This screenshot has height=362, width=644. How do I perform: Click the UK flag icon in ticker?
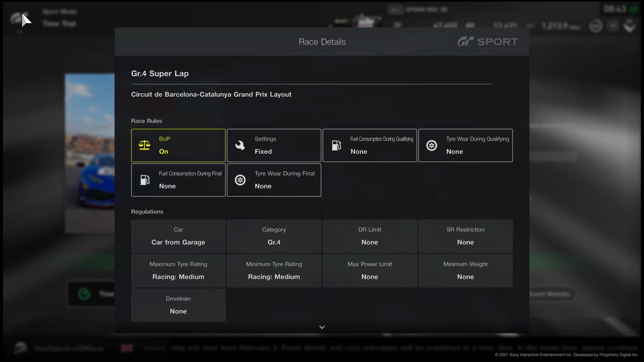(x=127, y=348)
